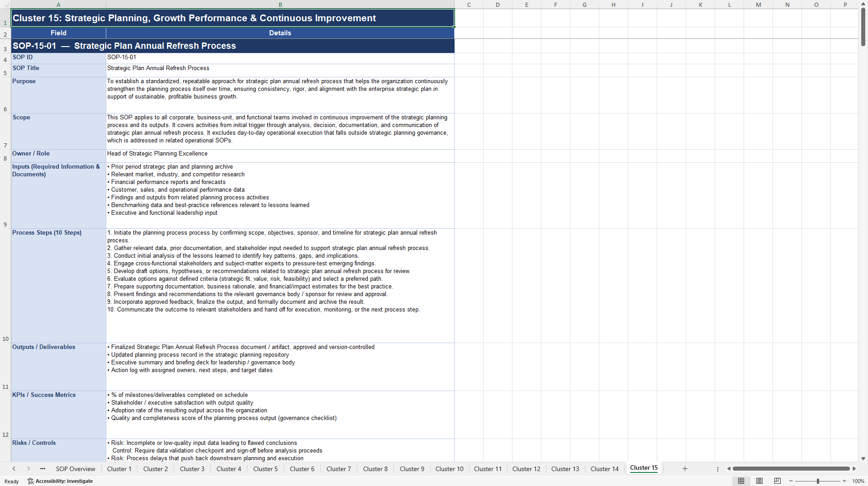Select 'Strategic Plan Annual Refresh Process' value cell
Image resolution: width=868 pixels, height=486 pixels.
point(280,71)
